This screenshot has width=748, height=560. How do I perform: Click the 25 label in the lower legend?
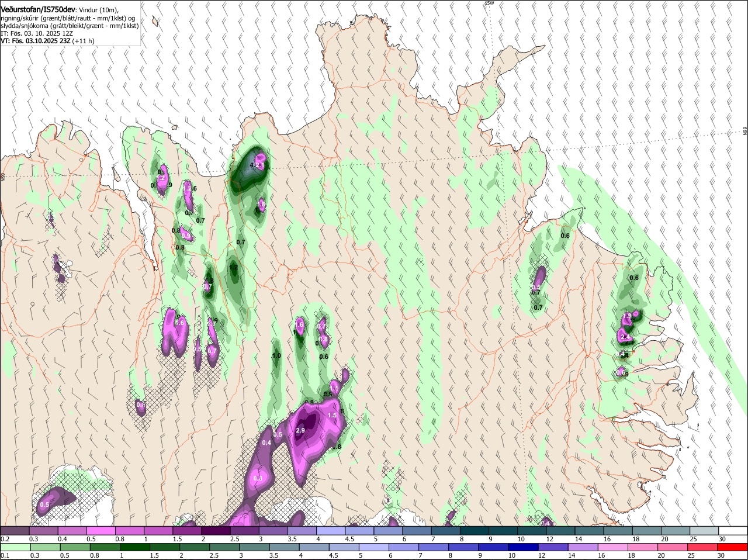[x=691, y=555]
